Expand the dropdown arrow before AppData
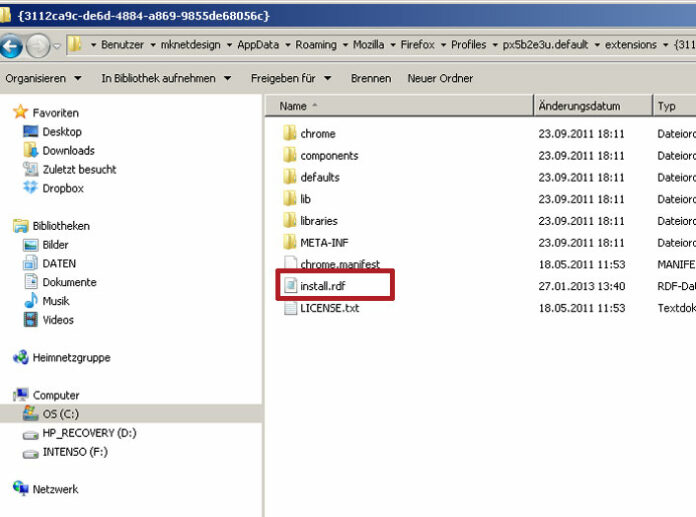This screenshot has height=517, width=696. (x=229, y=45)
